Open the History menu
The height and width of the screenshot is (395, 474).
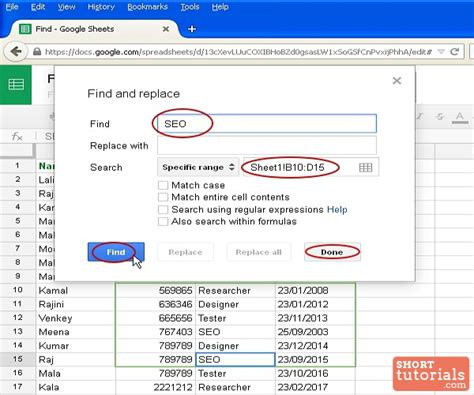(x=101, y=7)
